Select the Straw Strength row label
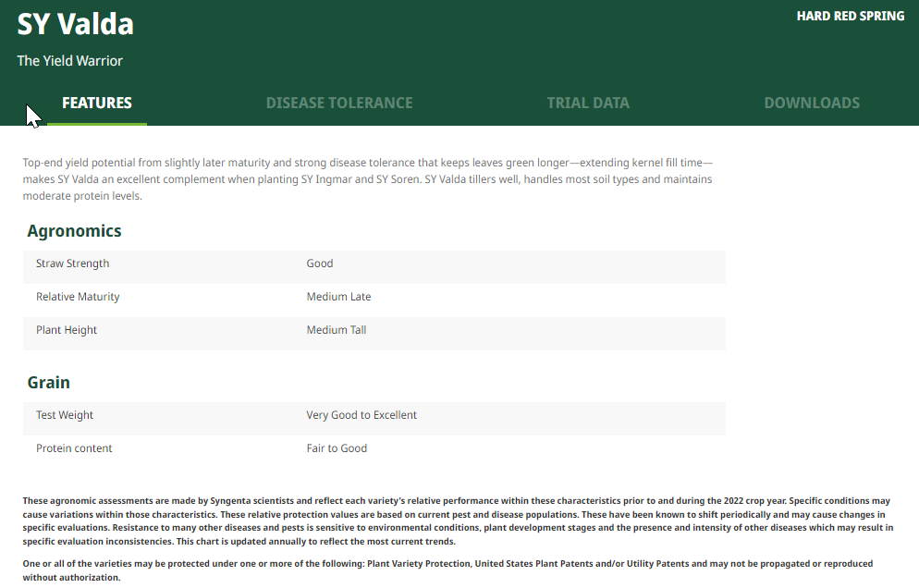This screenshot has height=588, width=919. [x=73, y=263]
